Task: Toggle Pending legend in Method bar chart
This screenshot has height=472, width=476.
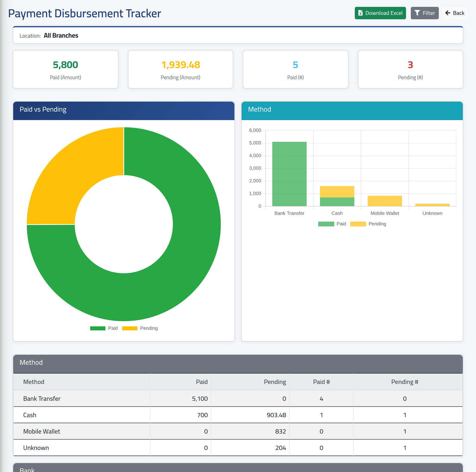Action: pos(368,224)
